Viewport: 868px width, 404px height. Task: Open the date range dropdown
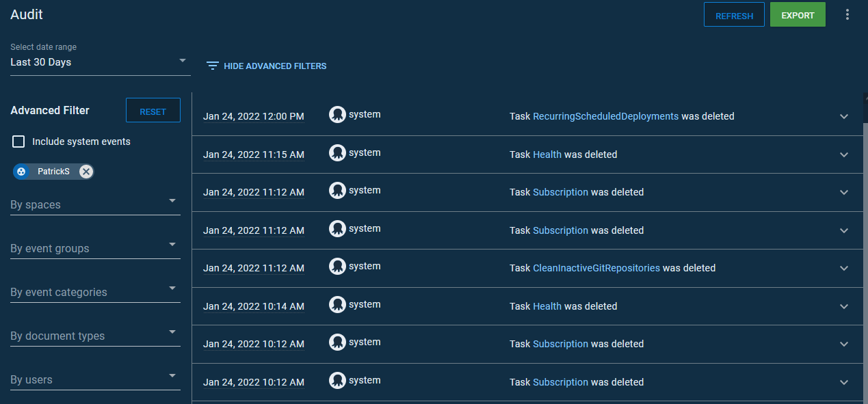(100, 62)
